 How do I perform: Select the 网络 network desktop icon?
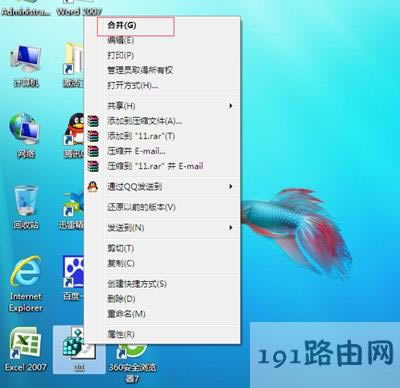point(25,135)
